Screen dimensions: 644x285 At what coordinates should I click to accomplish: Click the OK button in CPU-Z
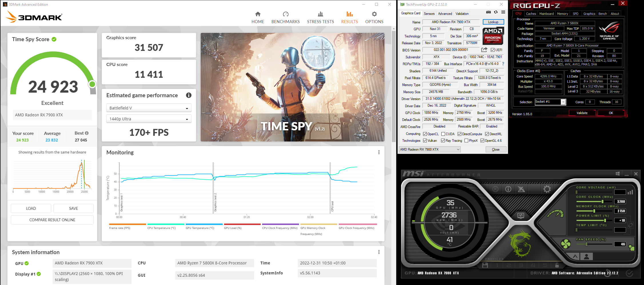tap(611, 113)
